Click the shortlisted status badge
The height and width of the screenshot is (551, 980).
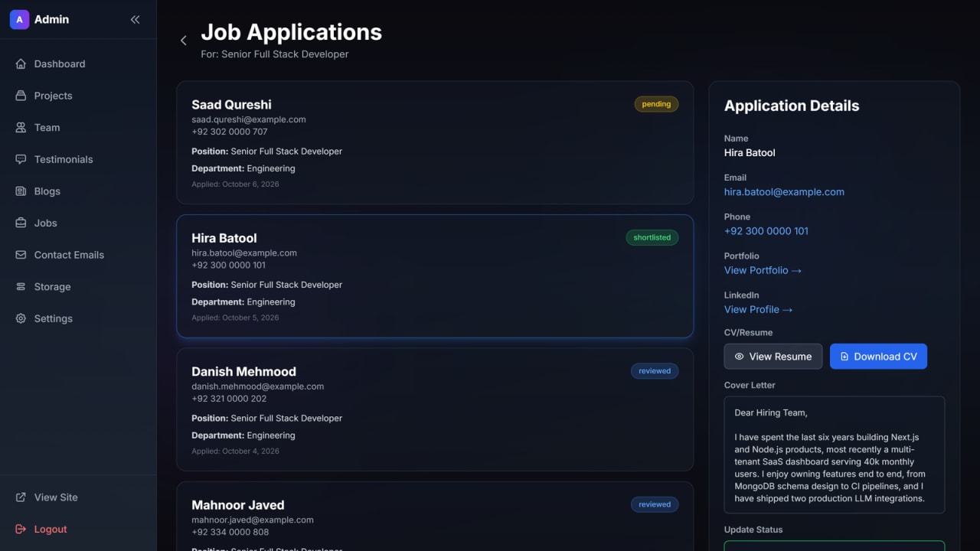click(652, 238)
